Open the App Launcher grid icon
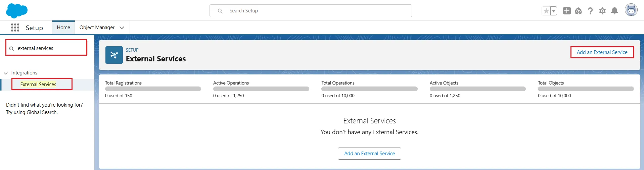The image size is (644, 170). (x=15, y=27)
